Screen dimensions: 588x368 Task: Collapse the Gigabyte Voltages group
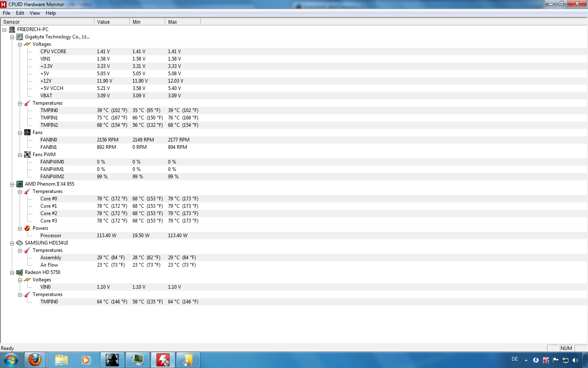click(x=20, y=45)
